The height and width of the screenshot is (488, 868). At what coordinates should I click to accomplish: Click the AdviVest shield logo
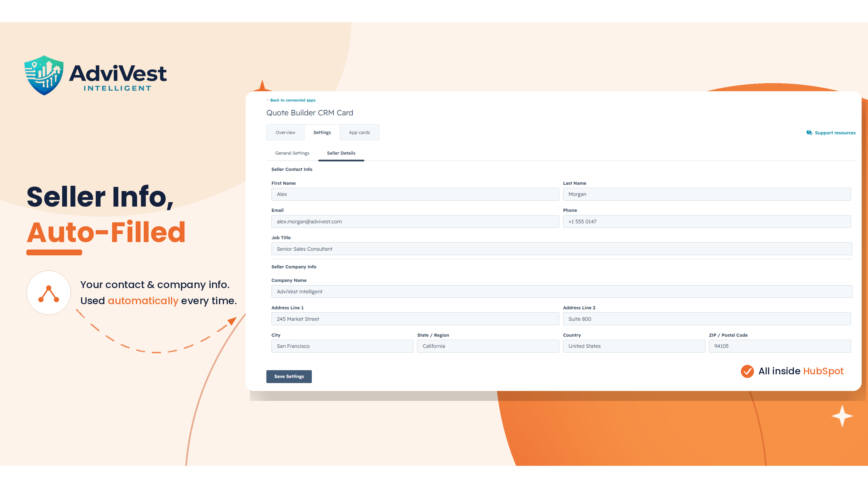coord(44,75)
